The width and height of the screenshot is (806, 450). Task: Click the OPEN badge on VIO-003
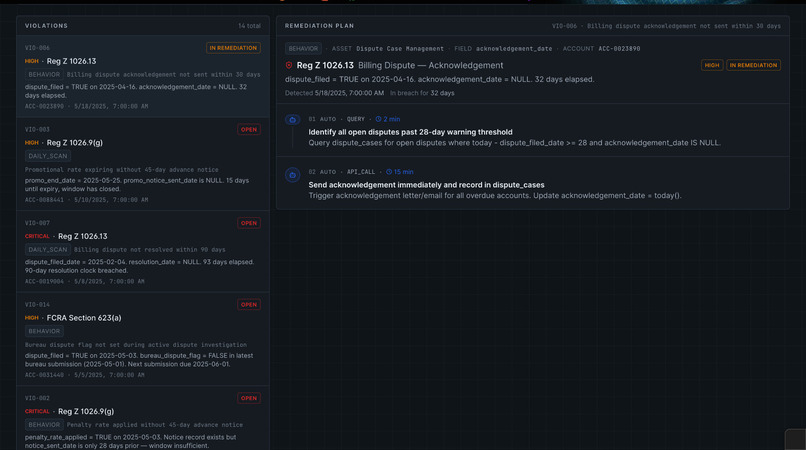click(x=249, y=130)
